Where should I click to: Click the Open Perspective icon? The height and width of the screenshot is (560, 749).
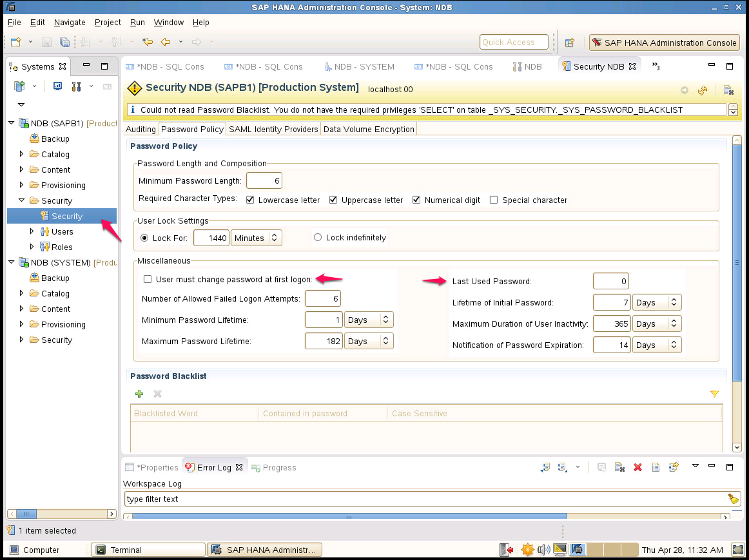(x=569, y=43)
